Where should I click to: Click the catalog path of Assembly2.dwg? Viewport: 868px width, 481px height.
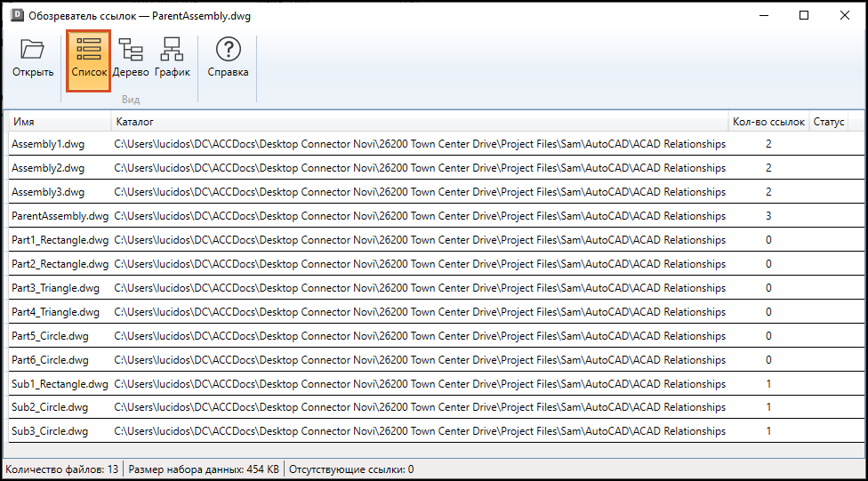click(x=420, y=168)
